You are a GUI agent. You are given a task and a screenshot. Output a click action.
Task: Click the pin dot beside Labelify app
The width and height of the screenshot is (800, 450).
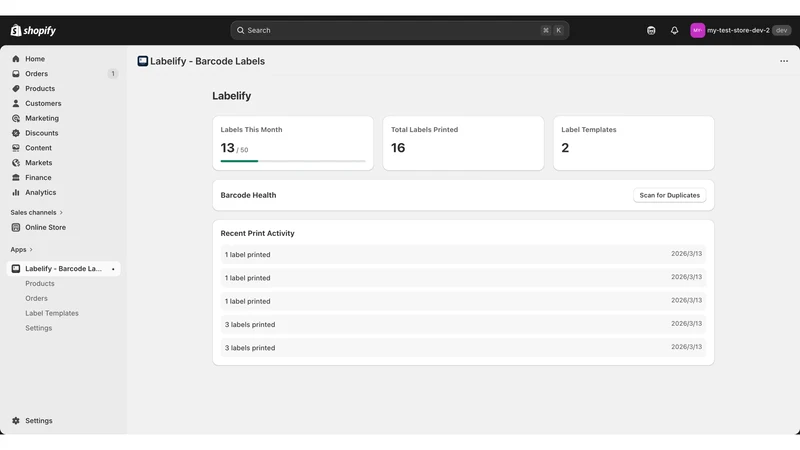(113, 269)
